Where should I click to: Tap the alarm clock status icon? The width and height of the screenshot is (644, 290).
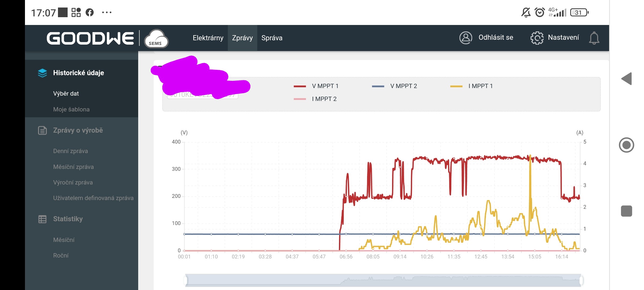click(540, 12)
